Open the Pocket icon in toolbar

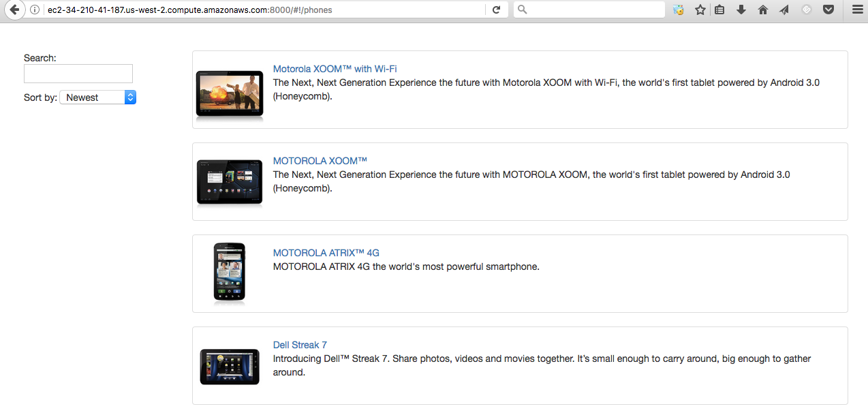[x=828, y=10]
